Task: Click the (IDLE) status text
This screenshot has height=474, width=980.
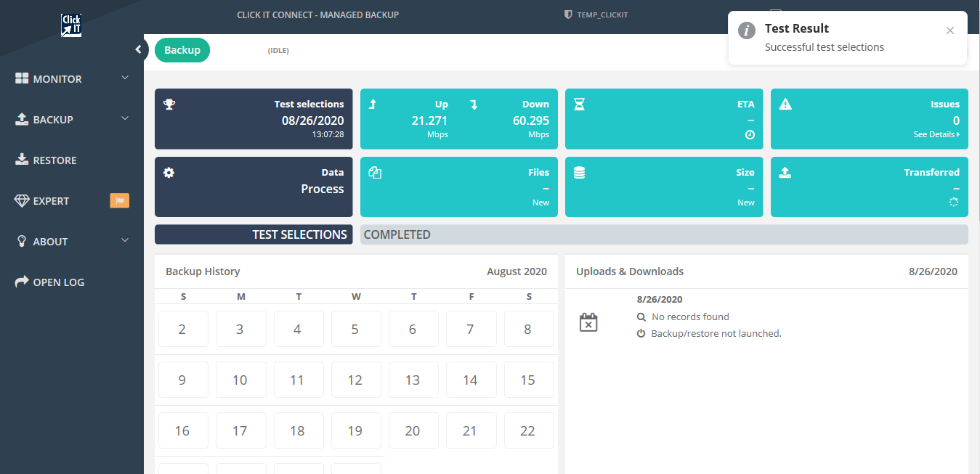Action: pyautogui.click(x=278, y=50)
